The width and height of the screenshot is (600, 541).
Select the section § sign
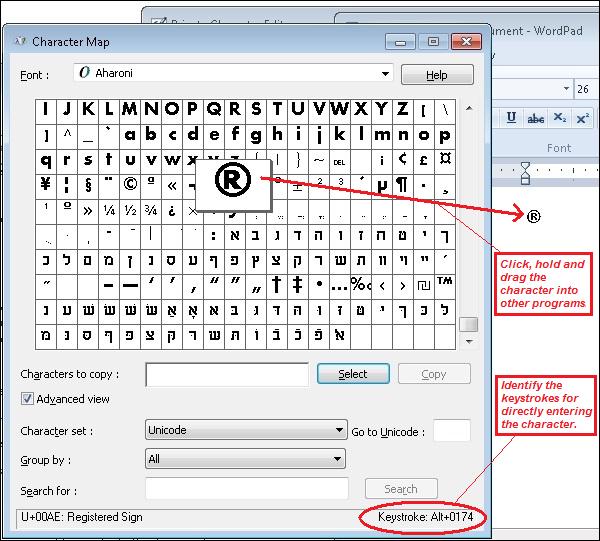pos(88,185)
